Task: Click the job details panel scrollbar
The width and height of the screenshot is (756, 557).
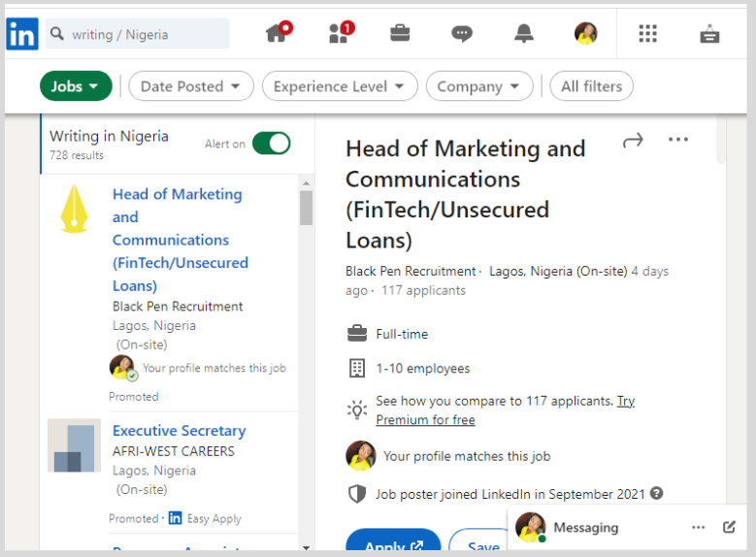Action: click(721, 140)
